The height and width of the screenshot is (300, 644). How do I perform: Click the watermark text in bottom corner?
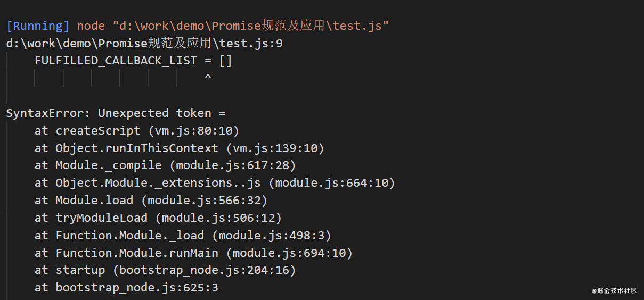click(614, 290)
